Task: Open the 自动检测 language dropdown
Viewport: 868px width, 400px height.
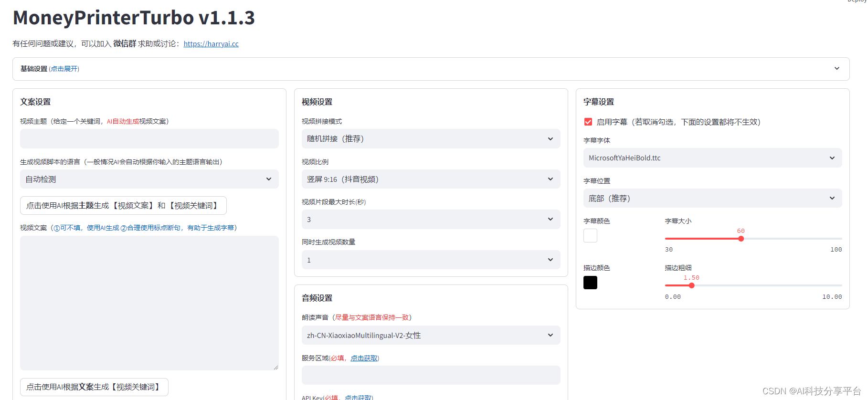Action: coord(149,179)
